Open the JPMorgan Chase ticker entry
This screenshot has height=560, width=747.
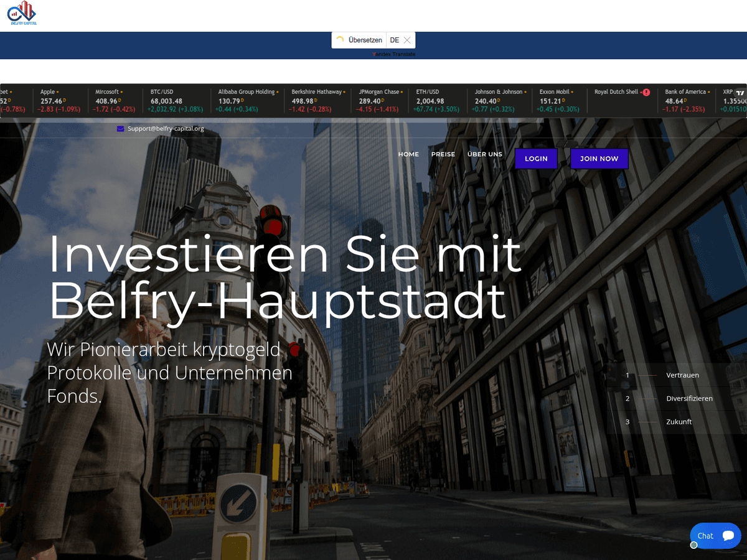tap(380, 100)
